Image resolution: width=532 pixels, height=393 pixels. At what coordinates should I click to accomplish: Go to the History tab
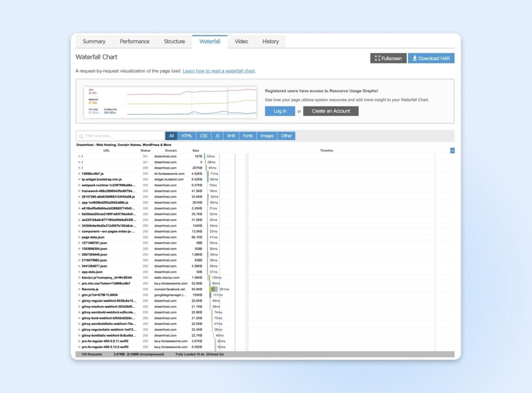coord(270,41)
